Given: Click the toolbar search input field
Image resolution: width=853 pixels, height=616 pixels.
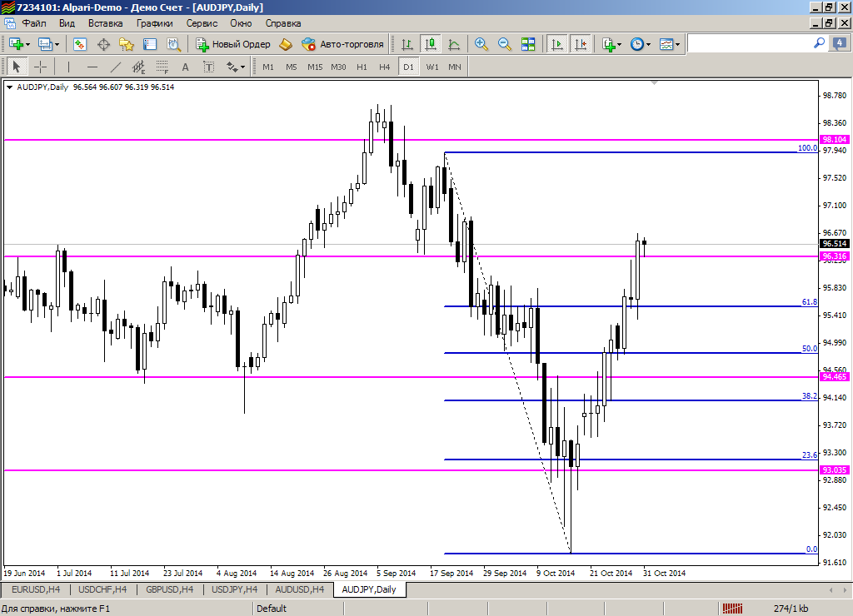Looking at the screenshot, I should coord(750,43).
